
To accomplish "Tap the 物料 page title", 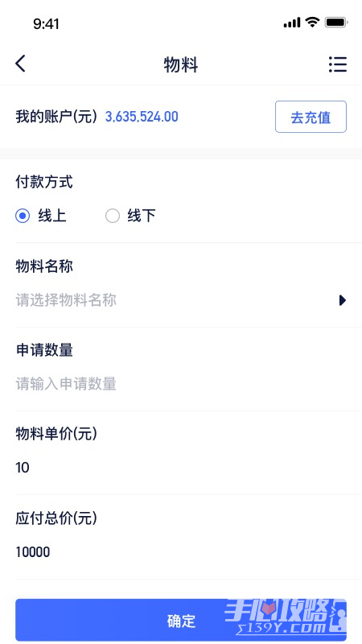I will [181, 65].
